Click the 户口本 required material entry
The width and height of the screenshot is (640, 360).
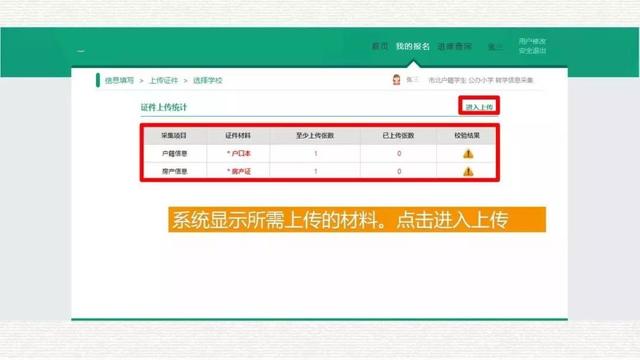point(239,153)
